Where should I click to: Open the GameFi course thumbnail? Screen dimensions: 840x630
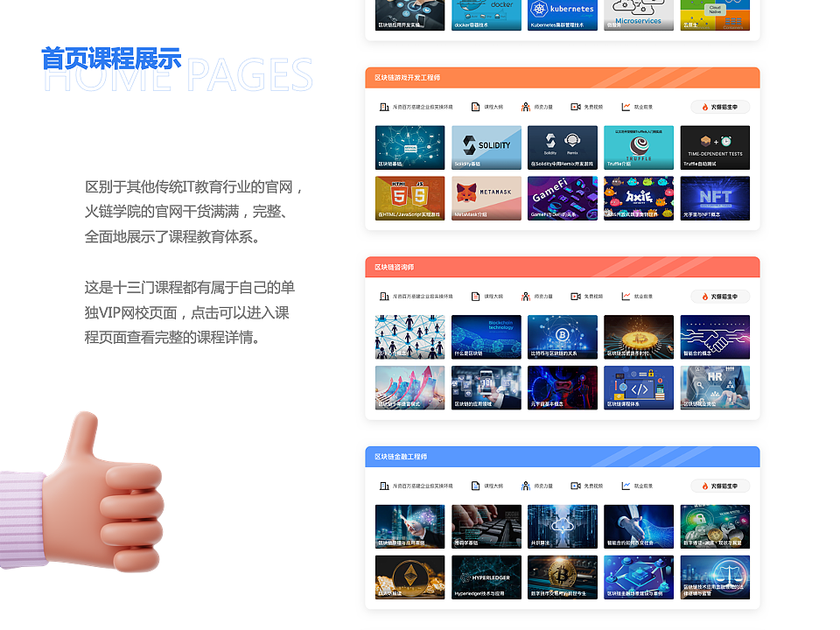pos(563,199)
